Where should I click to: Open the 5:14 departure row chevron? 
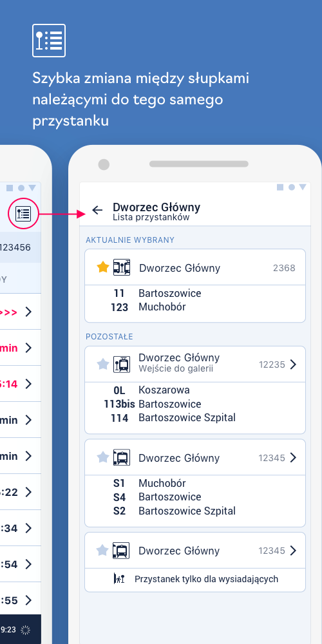[28, 384]
